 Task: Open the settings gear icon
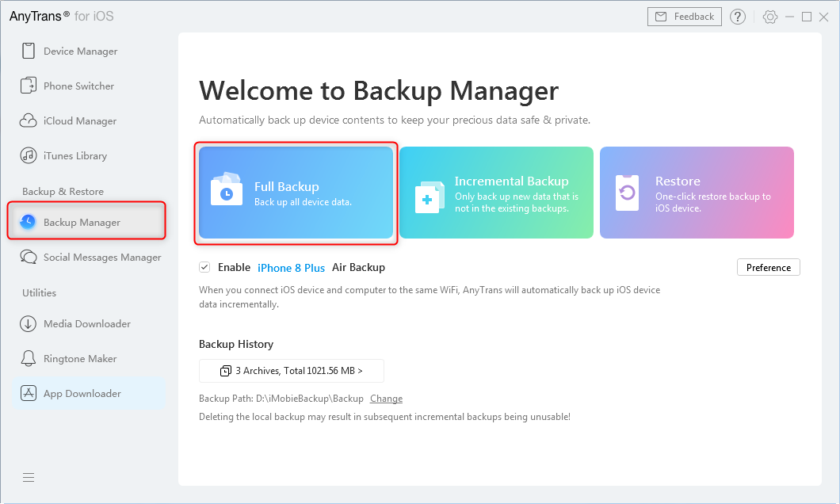click(x=769, y=17)
